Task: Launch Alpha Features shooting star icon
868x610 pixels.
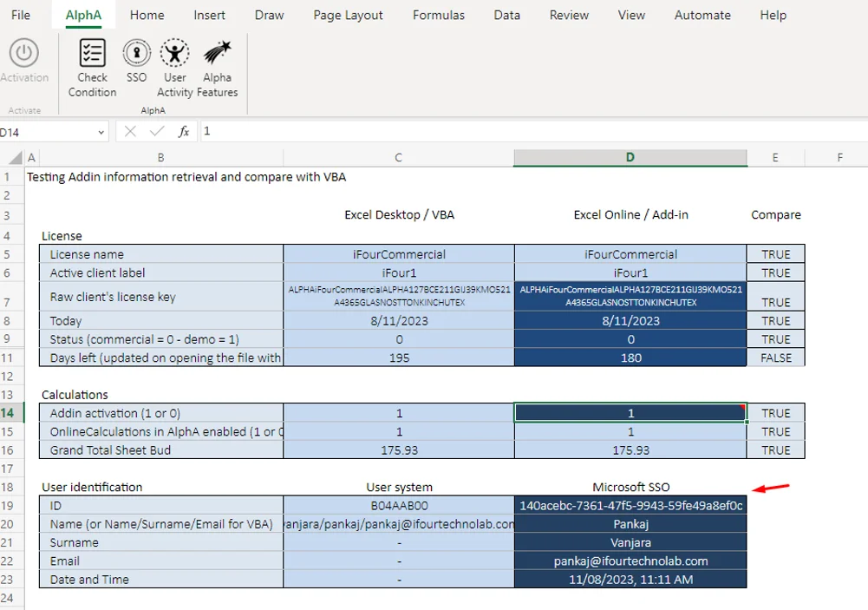Action: [x=217, y=69]
